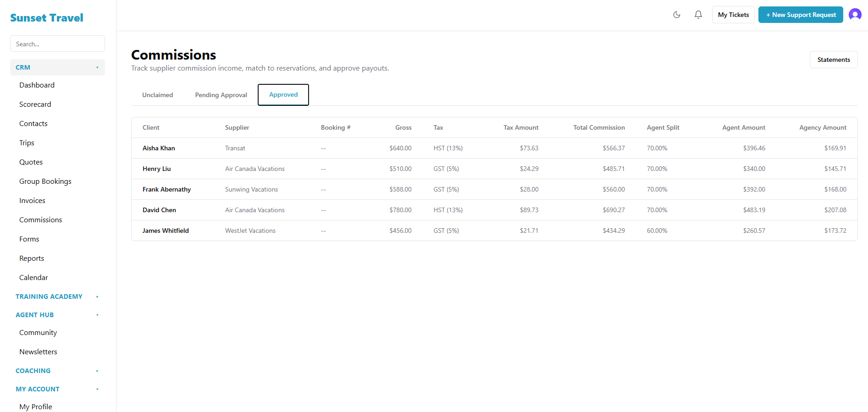
Task: Click the Gross column header
Action: 404,127
